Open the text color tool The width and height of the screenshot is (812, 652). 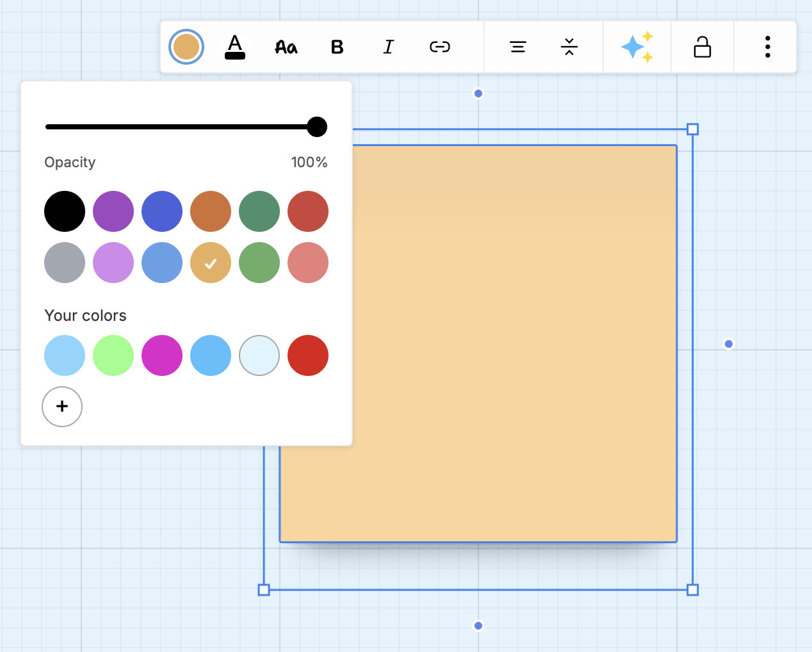tap(235, 47)
